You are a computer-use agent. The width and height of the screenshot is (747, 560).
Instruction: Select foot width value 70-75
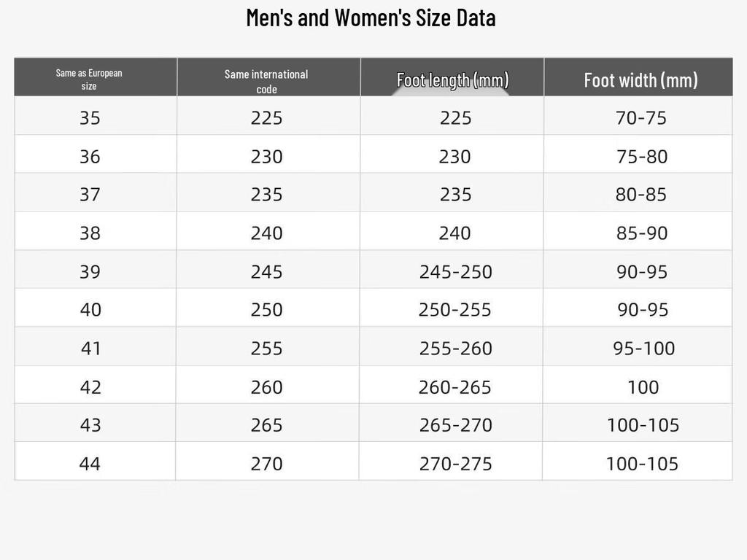640,117
